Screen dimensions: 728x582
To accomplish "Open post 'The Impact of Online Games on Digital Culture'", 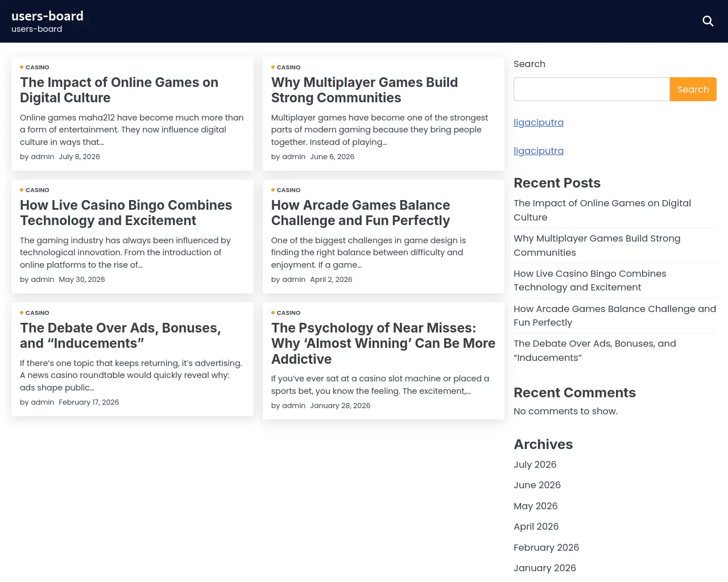I will coord(119,90).
